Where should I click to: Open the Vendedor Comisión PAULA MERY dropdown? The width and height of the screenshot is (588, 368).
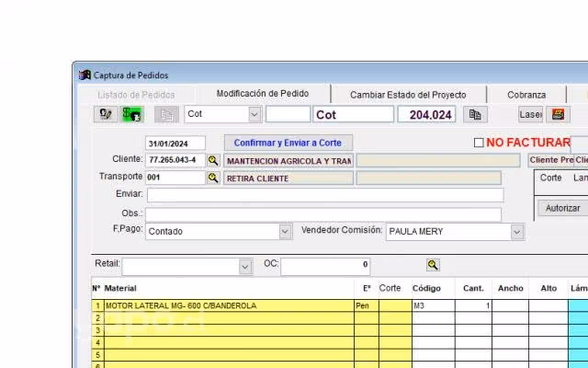(516, 232)
